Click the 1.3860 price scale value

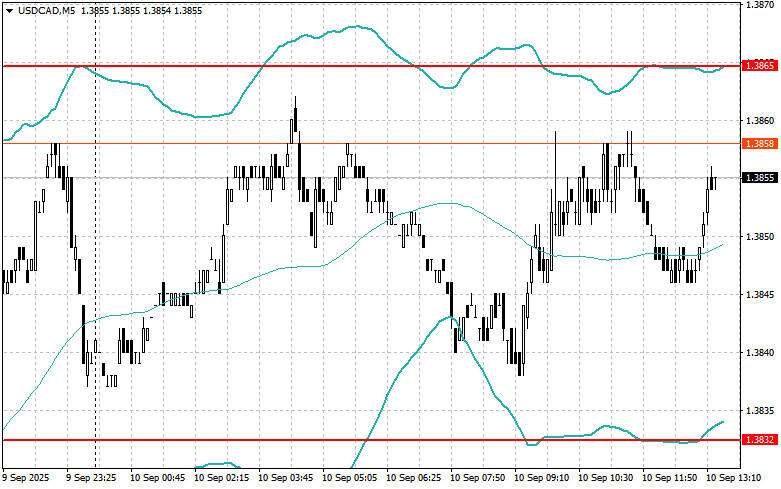760,121
